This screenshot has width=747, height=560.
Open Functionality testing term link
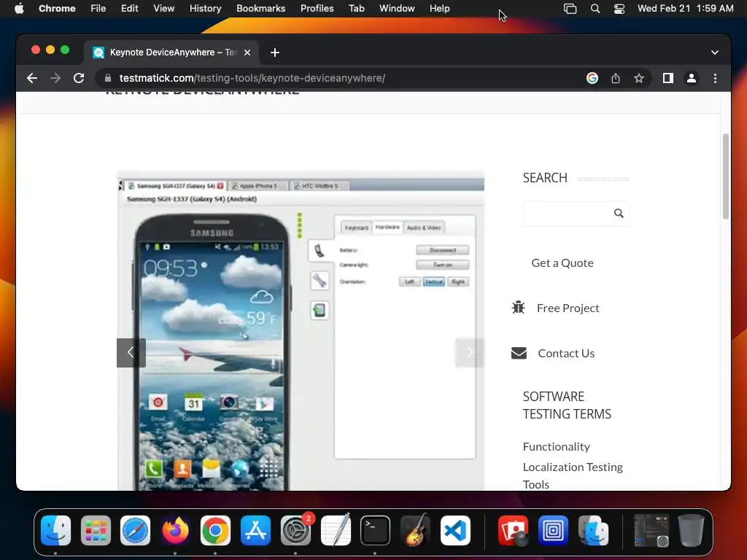[x=556, y=447]
